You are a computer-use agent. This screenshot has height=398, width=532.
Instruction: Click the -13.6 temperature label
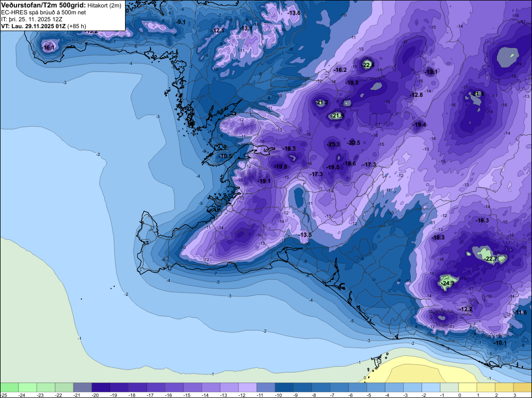(x=294, y=13)
